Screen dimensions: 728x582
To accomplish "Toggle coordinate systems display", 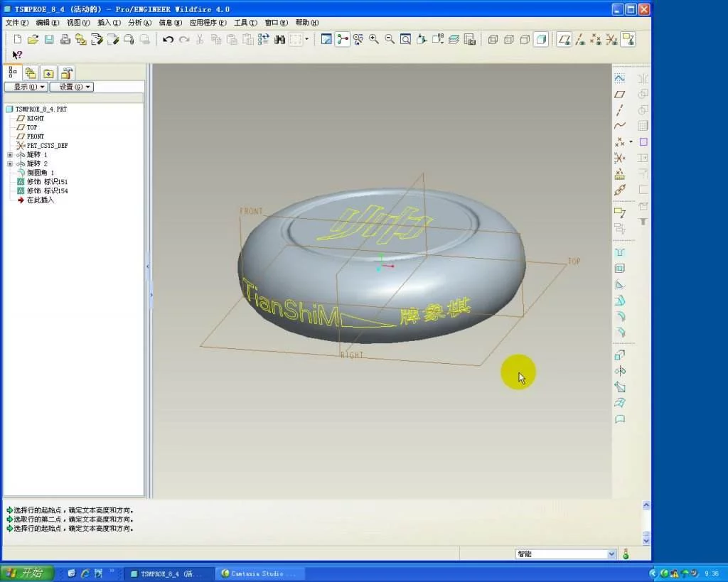I will pyautogui.click(x=611, y=40).
